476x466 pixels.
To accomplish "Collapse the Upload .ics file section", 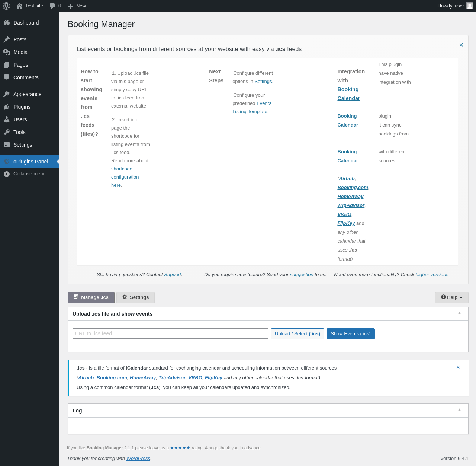I will pyautogui.click(x=460, y=313).
